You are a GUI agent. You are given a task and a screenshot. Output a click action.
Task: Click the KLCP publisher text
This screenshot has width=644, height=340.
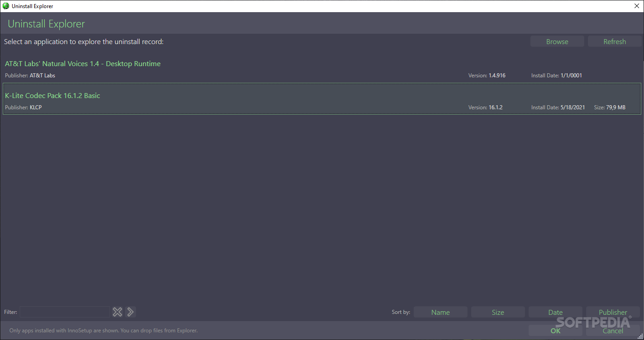(x=35, y=107)
